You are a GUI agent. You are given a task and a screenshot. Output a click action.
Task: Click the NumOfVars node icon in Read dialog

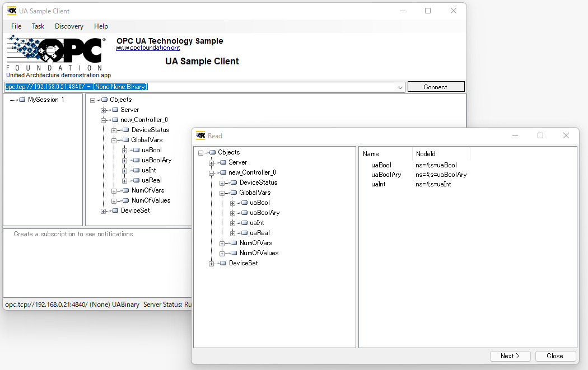point(234,243)
